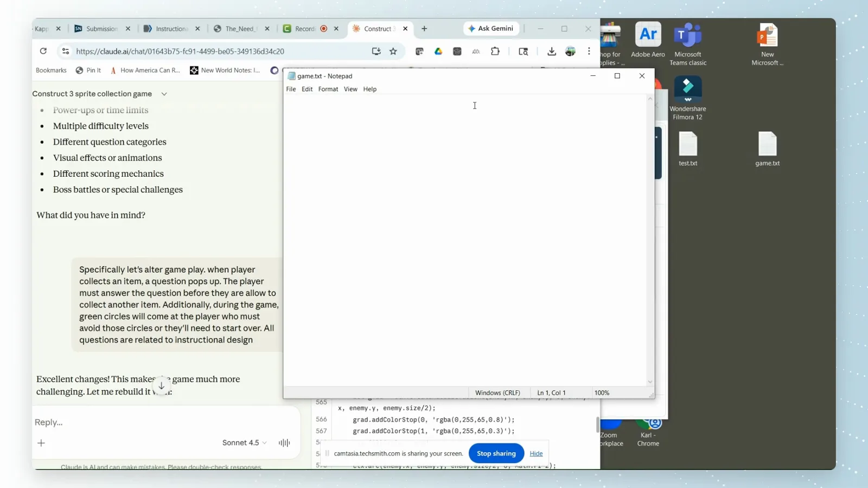Click plus attachment button in reply box

(x=41, y=443)
